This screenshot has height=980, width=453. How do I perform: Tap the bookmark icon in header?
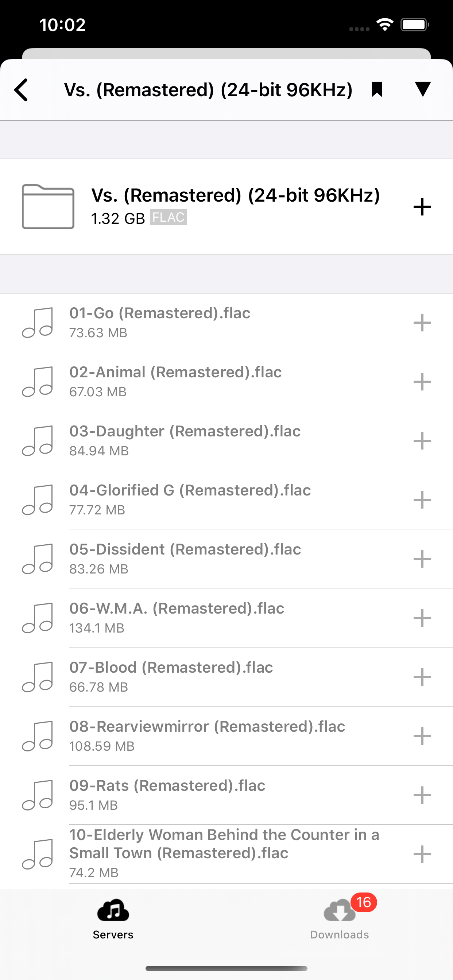[376, 90]
